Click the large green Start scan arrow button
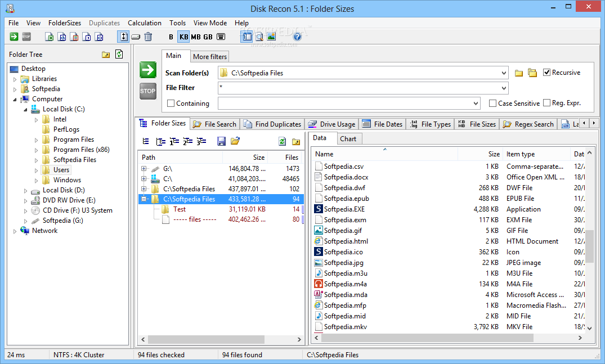This screenshot has height=364, width=605. pyautogui.click(x=148, y=70)
